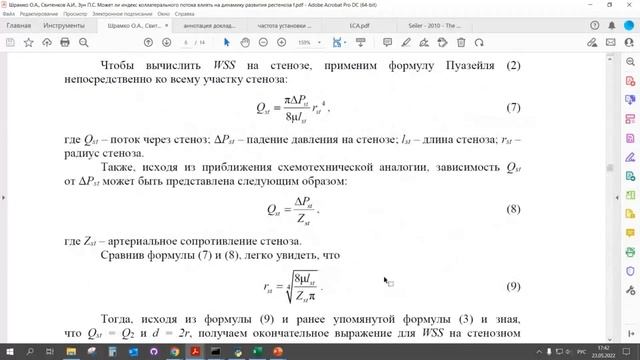Screen dimensions: 640x360
Task: Switch to the LCA.pdf document tab
Action: click(x=359, y=26)
